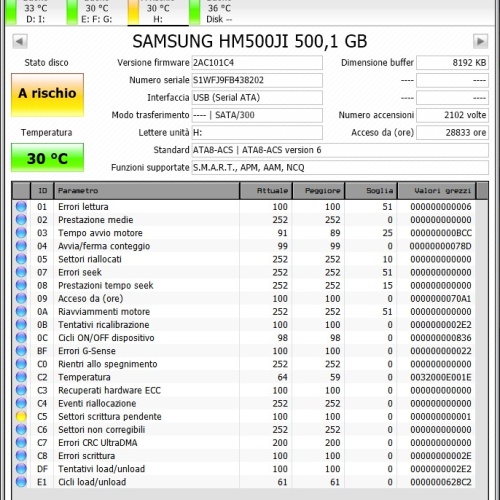The image size is (500, 500).
Task: Select the H: disk tab at 30 °C
Action: (x=158, y=13)
